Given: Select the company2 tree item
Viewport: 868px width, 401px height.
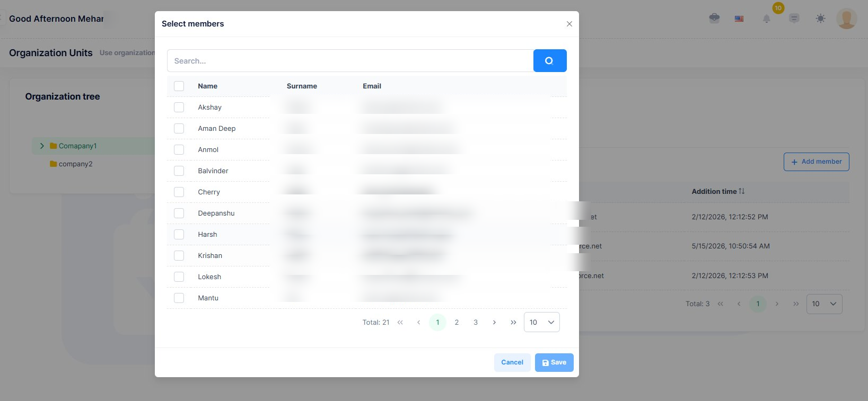Looking at the screenshot, I should (x=75, y=164).
